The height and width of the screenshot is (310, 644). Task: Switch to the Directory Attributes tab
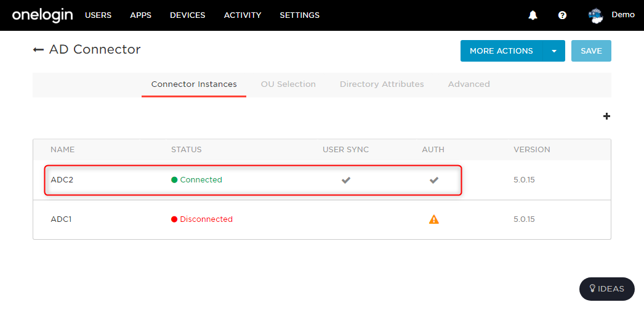point(382,84)
